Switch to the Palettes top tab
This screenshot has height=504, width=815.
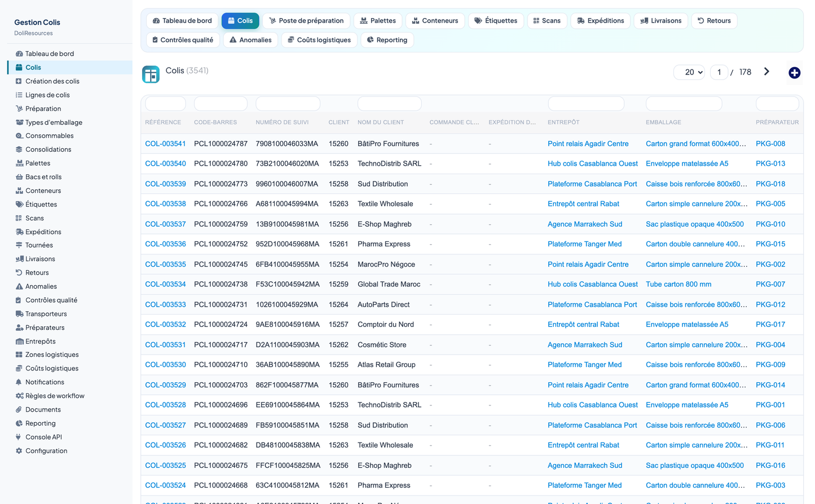(x=378, y=21)
